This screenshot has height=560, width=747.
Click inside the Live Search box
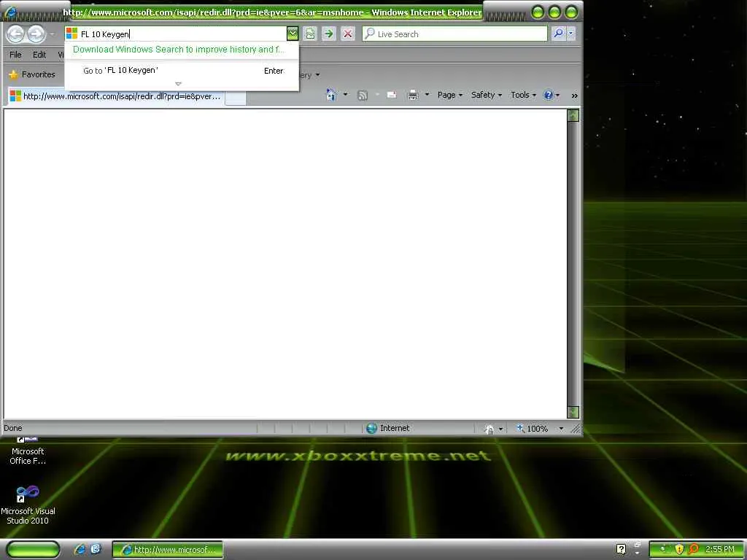click(x=455, y=34)
